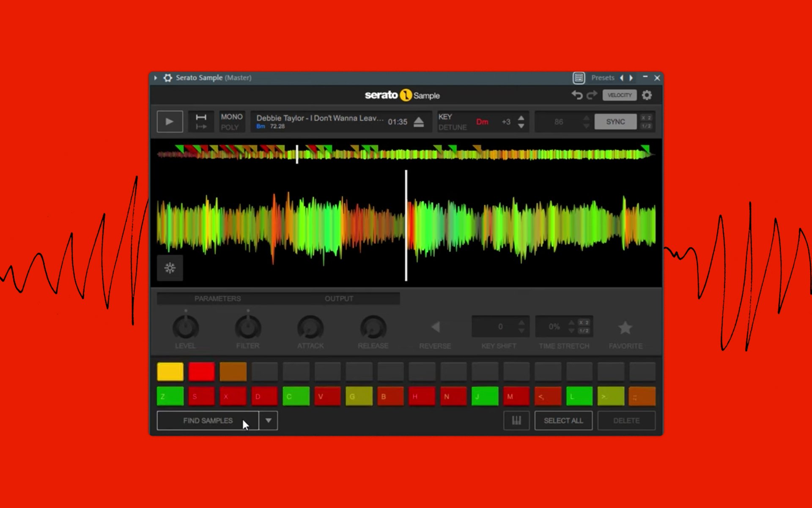Toggle the VELOCITY button
Image resolution: width=812 pixels, height=508 pixels.
[619, 95]
